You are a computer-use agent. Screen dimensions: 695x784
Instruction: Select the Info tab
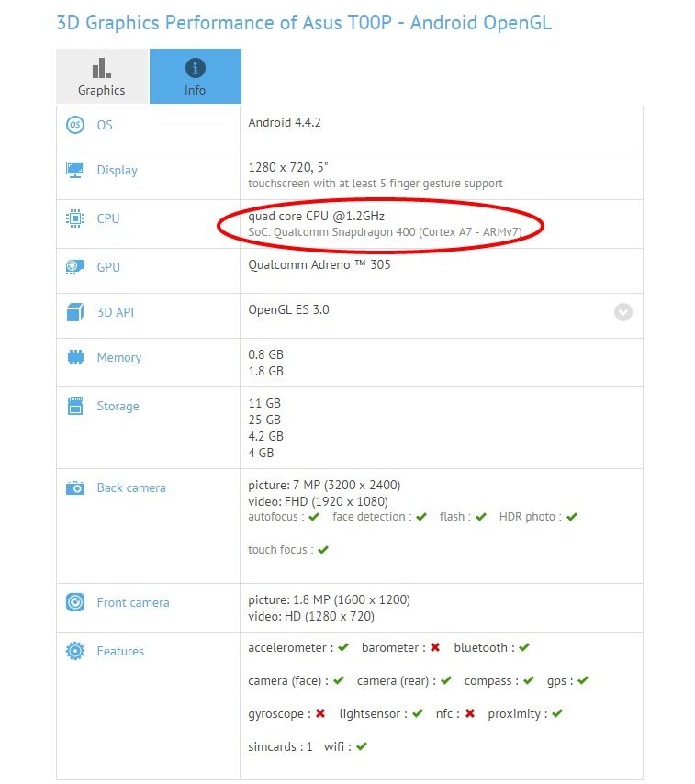click(196, 76)
